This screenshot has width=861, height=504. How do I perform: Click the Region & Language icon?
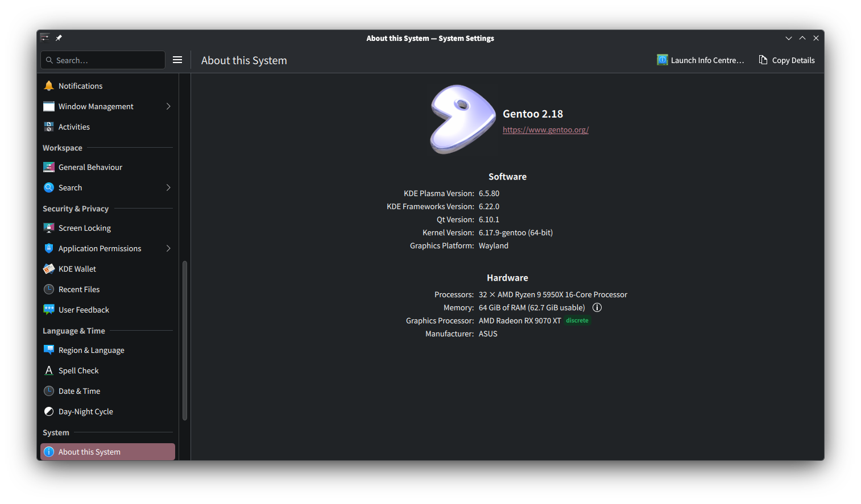pos(49,350)
